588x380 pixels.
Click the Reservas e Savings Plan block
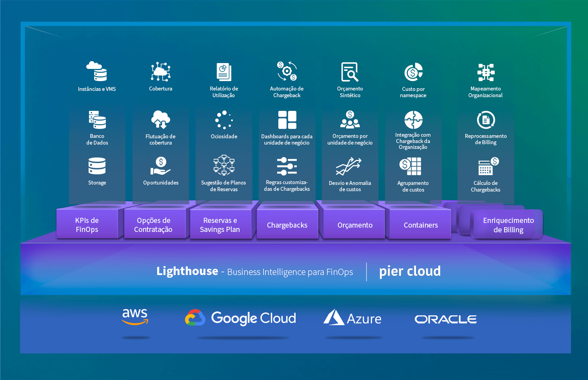pyautogui.click(x=220, y=224)
